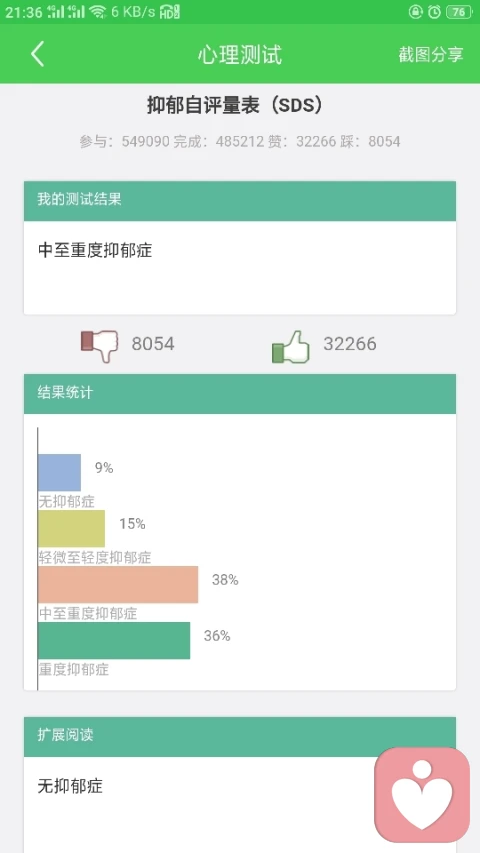
Task: Tap the alarm clock status icon
Action: click(434, 12)
